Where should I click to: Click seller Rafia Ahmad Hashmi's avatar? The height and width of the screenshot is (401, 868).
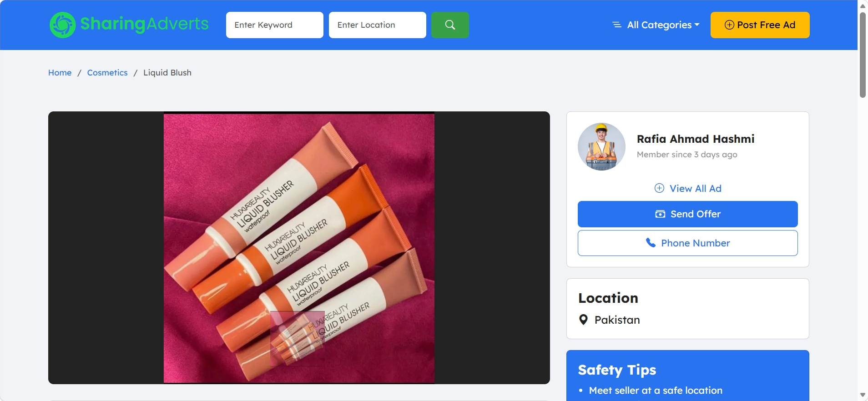[601, 146]
